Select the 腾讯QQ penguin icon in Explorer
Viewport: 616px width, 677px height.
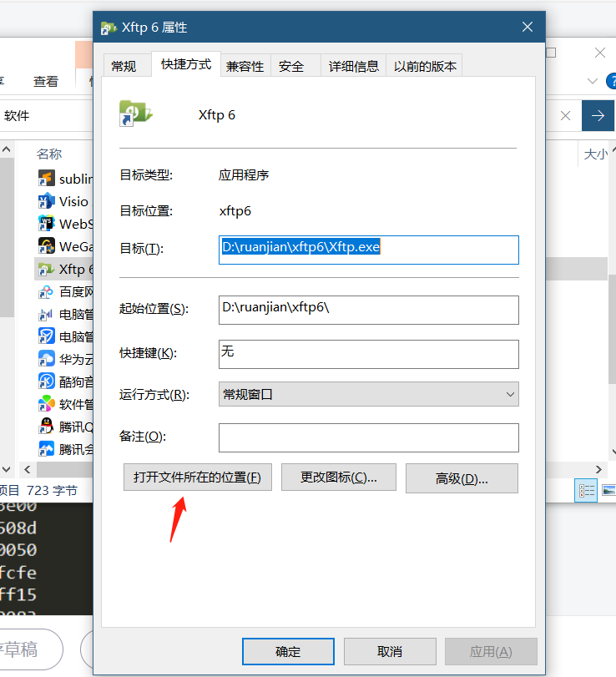click(x=46, y=427)
